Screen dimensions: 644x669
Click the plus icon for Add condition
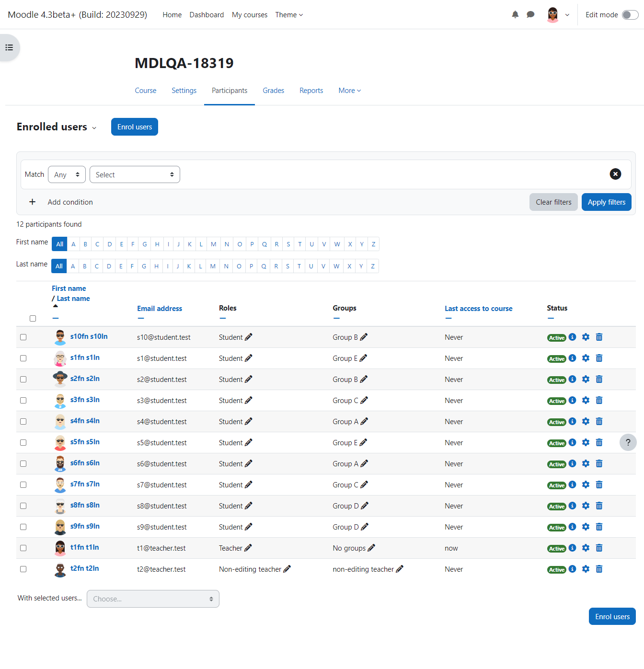click(x=32, y=202)
